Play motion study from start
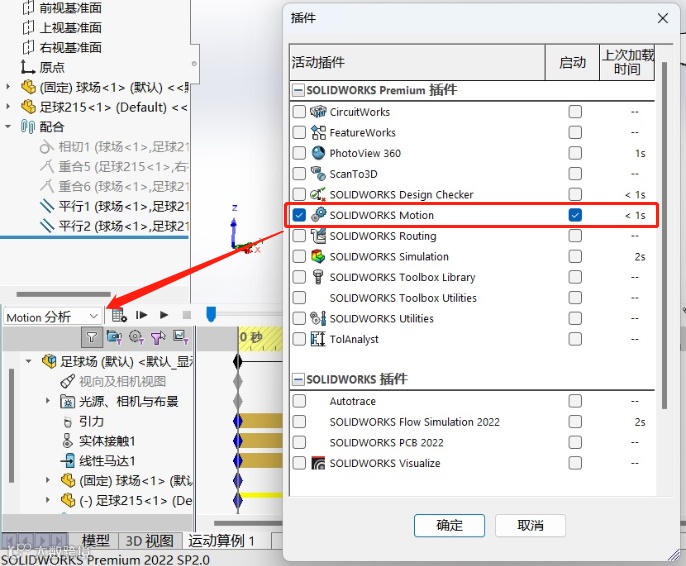The image size is (686, 566). pyautogui.click(x=141, y=315)
